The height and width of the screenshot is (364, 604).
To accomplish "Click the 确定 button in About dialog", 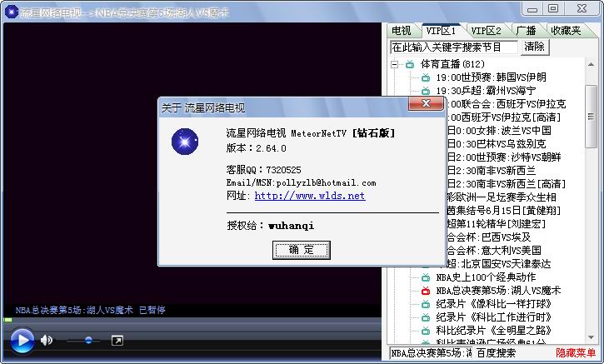I will coord(297,250).
